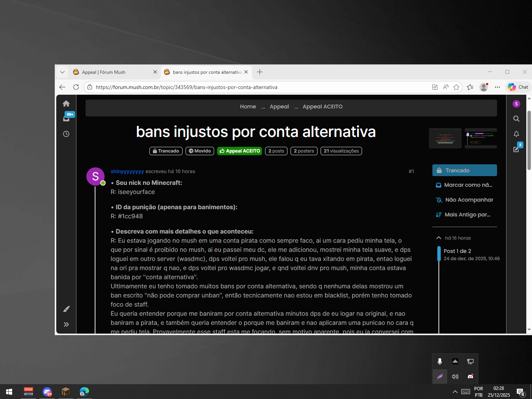The width and height of the screenshot is (532, 399).
Task: Reload the page with refresh icon
Action: [x=76, y=87]
